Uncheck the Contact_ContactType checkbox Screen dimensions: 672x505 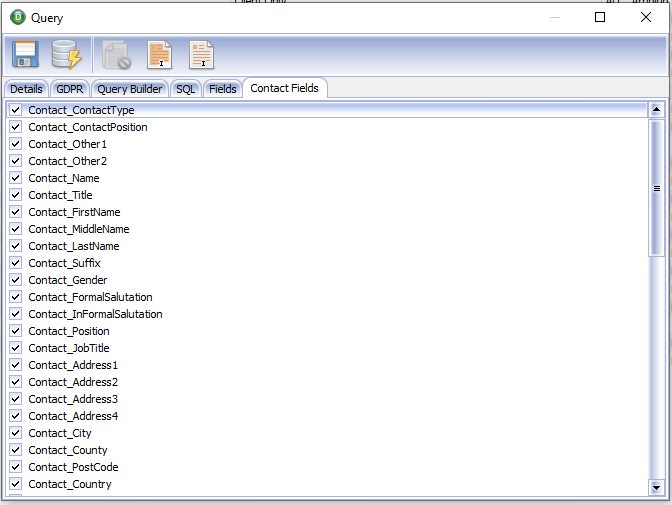pos(15,110)
